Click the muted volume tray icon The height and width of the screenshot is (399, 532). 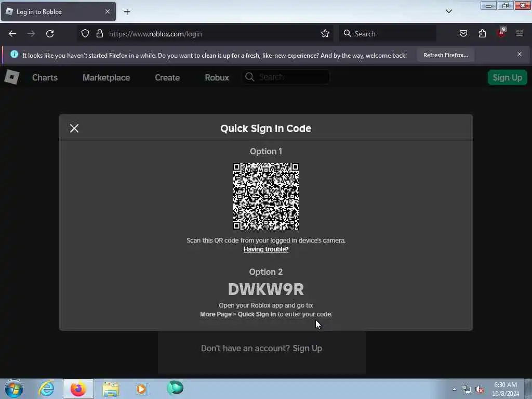480,390
